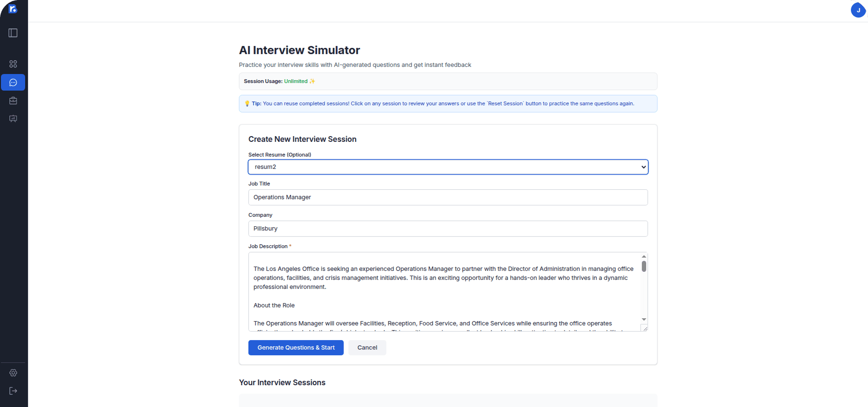Click the Job Title field showing Operations Manager

448,197
